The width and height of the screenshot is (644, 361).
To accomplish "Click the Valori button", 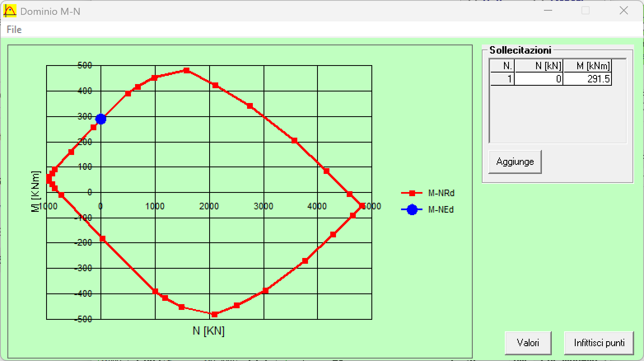I will click(527, 343).
